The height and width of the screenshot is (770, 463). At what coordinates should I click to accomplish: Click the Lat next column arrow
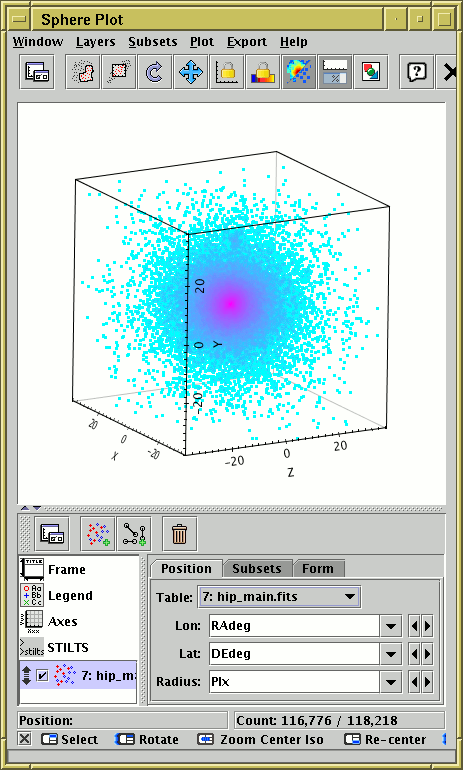(x=427, y=654)
